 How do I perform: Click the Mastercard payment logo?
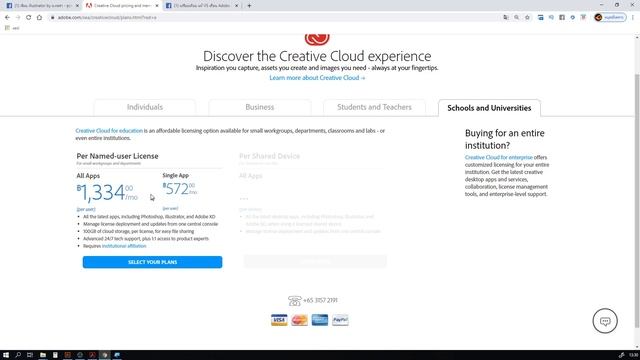[x=300, y=320]
